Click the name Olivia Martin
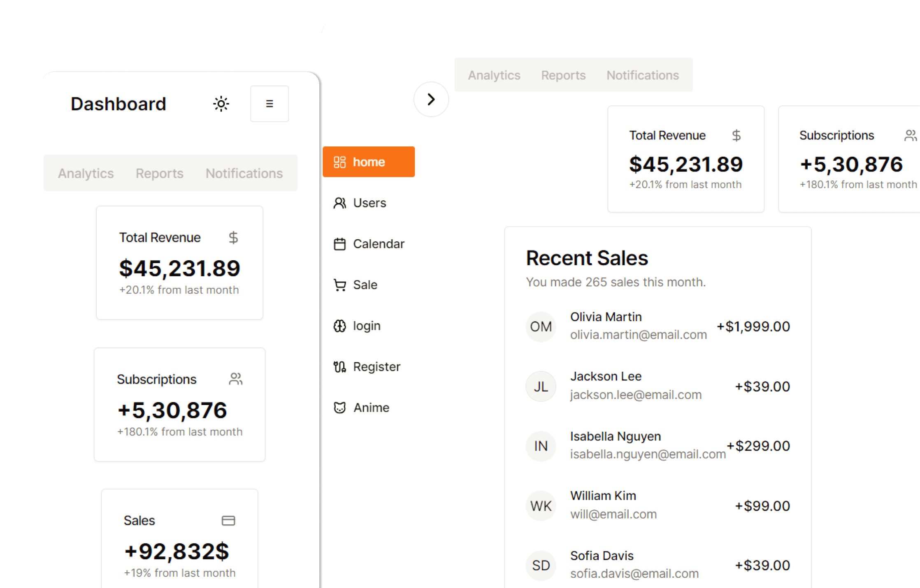 pos(606,317)
